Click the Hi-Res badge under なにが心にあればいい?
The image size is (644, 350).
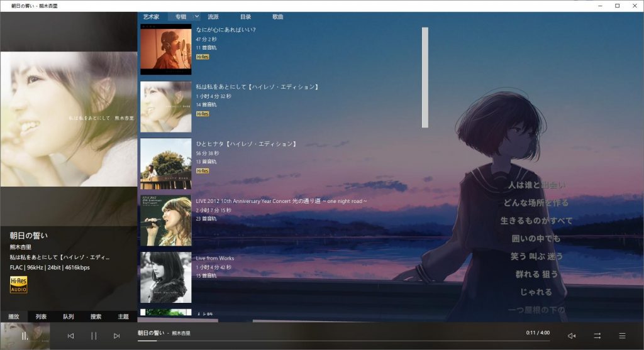[203, 57]
